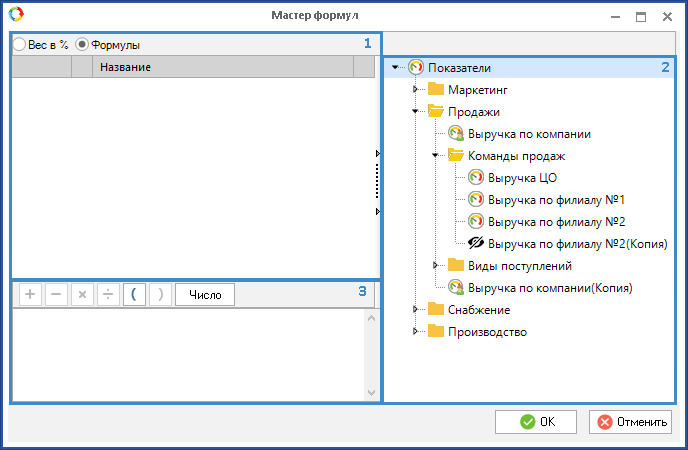
Task: Insert a closing parenthesis
Action: tap(160, 295)
